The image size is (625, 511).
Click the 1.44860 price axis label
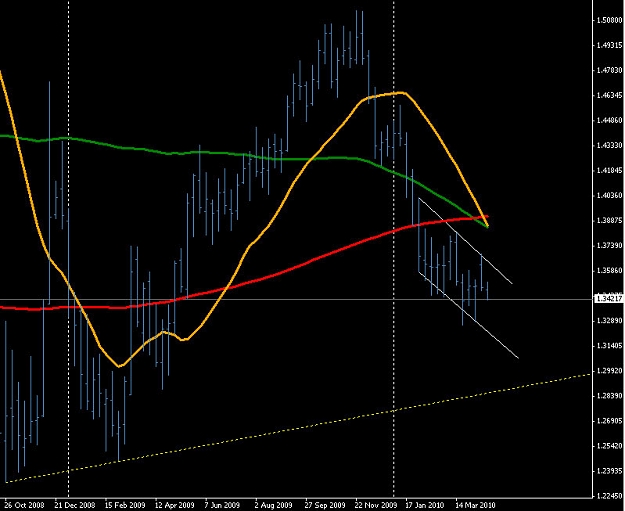(609, 120)
